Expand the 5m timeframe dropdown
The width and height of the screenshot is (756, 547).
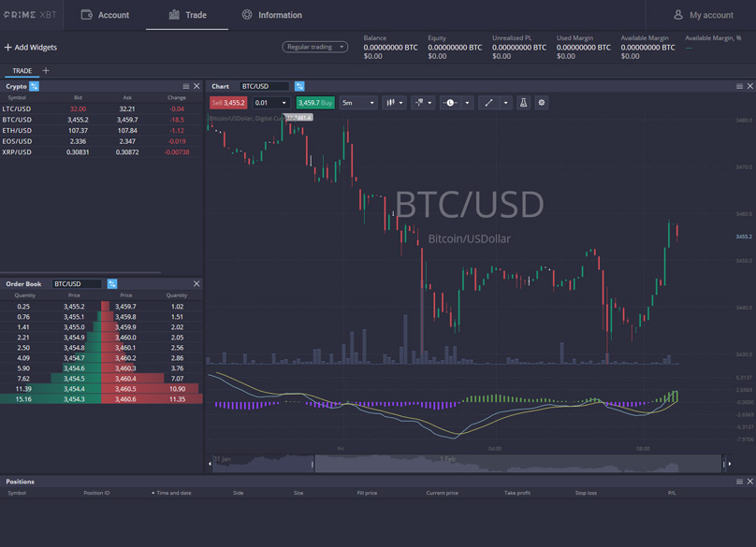(356, 103)
